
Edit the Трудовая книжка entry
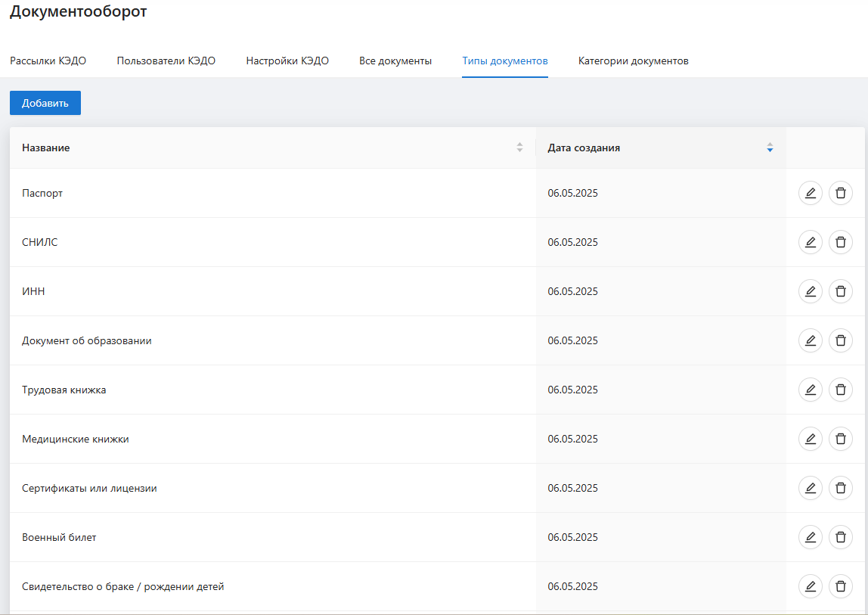pos(810,390)
